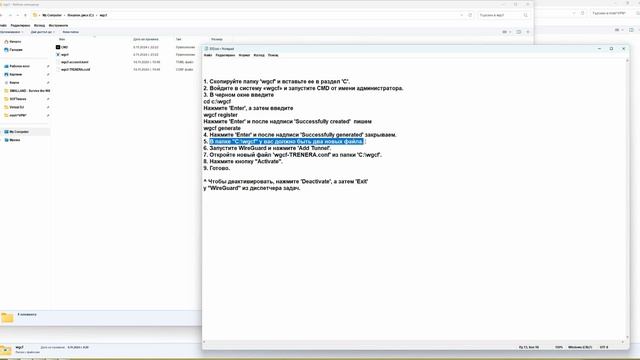Toggle preview pane icon in Explorer toolbar
The image size is (640, 360).
point(519,32)
